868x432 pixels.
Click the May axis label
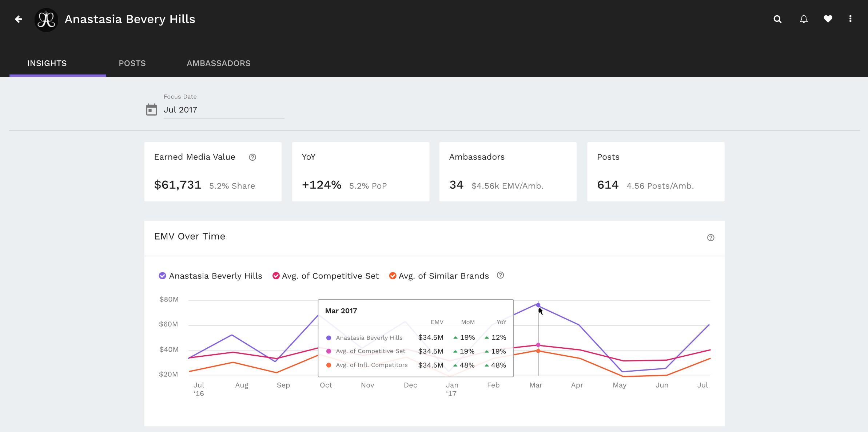[x=620, y=385]
